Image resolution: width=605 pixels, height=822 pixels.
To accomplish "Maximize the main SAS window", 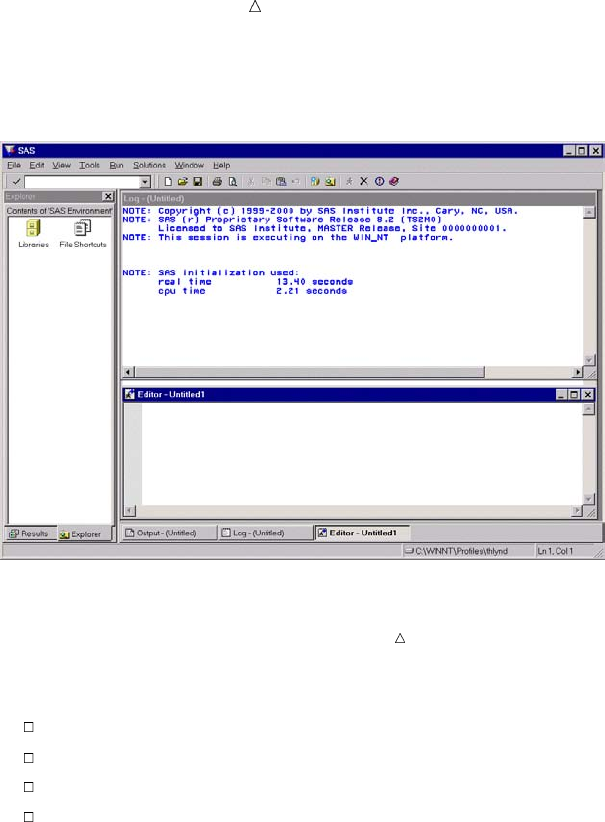I will pyautogui.click(x=582, y=150).
